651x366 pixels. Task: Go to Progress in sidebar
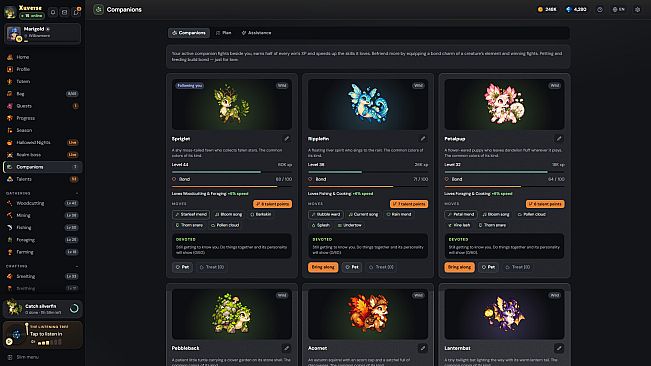point(42,118)
